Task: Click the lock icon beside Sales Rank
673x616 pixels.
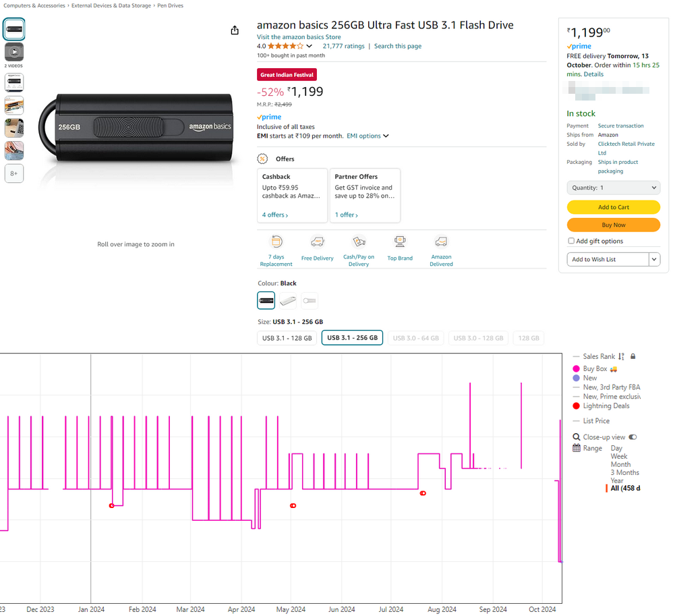Action: click(633, 356)
